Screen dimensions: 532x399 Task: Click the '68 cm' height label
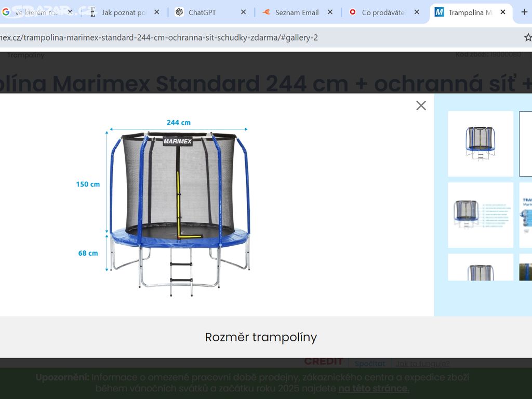pyautogui.click(x=88, y=253)
